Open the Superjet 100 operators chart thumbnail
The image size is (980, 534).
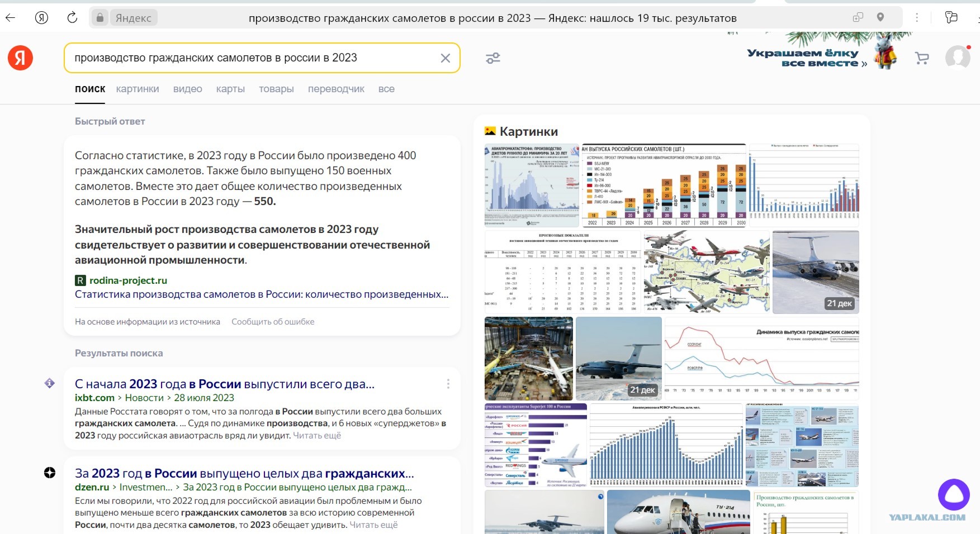[x=536, y=445]
